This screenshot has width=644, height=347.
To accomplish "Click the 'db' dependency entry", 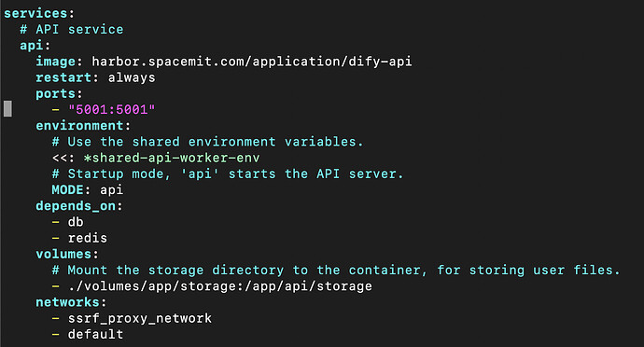I will coord(76,222).
